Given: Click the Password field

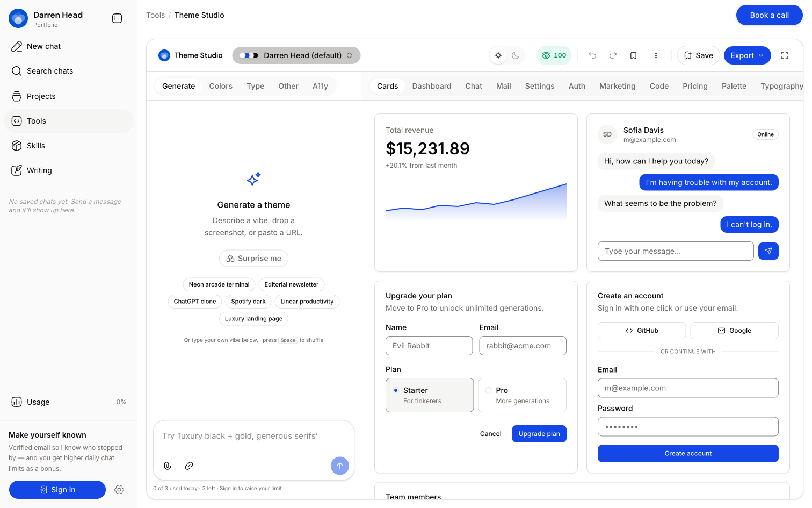Looking at the screenshot, I should (688, 427).
